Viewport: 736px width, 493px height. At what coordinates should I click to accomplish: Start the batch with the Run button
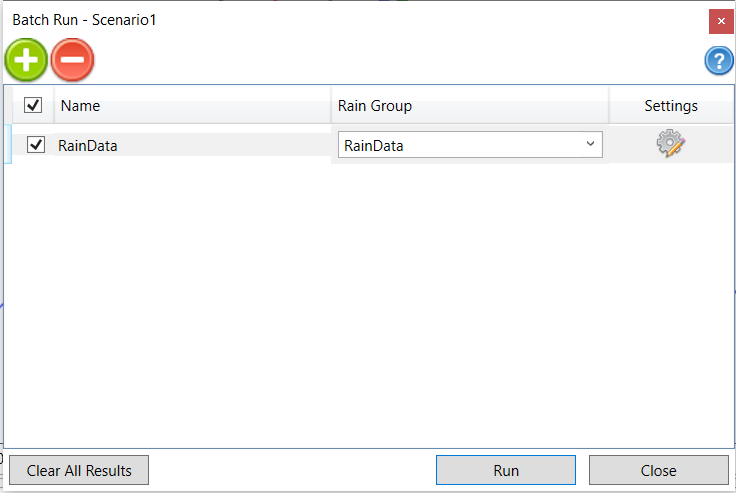pyautogui.click(x=505, y=470)
